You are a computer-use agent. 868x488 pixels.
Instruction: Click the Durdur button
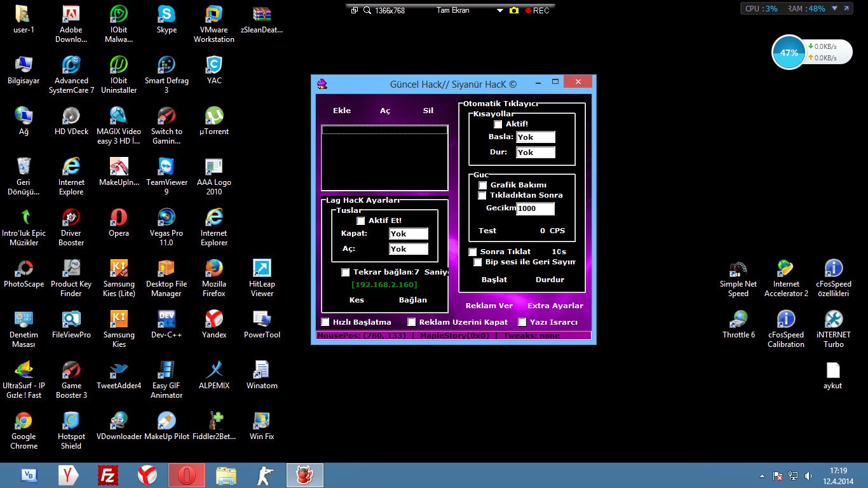[x=550, y=280]
